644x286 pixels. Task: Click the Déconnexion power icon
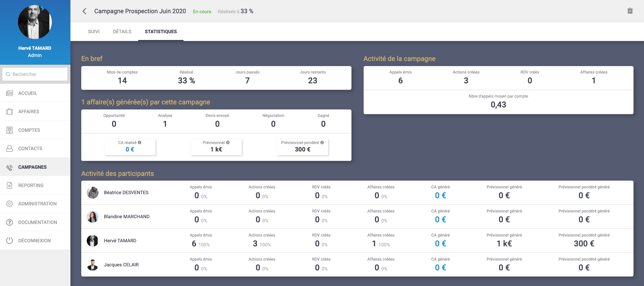tap(9, 241)
